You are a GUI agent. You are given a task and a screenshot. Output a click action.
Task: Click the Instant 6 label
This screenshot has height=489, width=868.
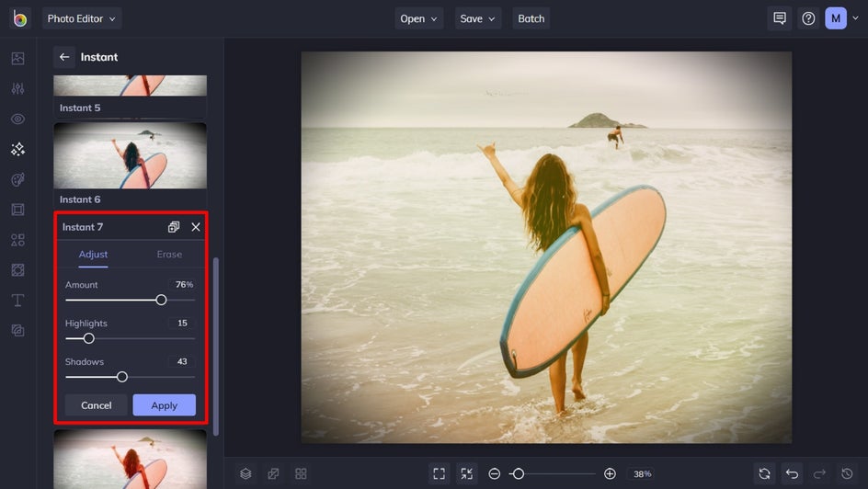coord(80,199)
